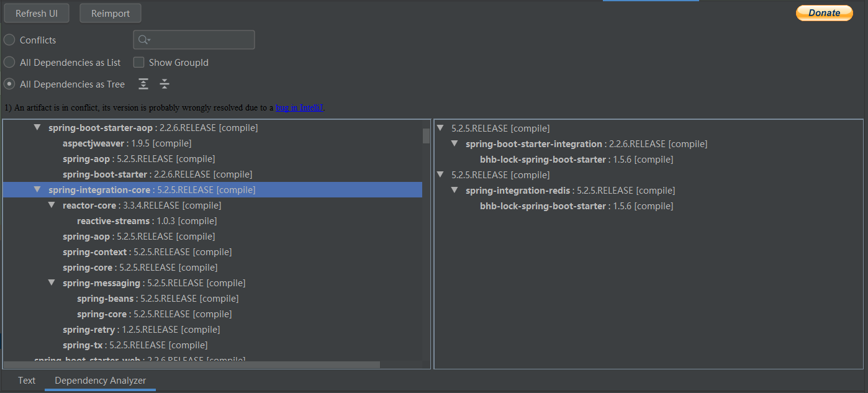The width and height of the screenshot is (868, 393).
Task: Select the spring-retry dependency item
Action: (x=89, y=330)
